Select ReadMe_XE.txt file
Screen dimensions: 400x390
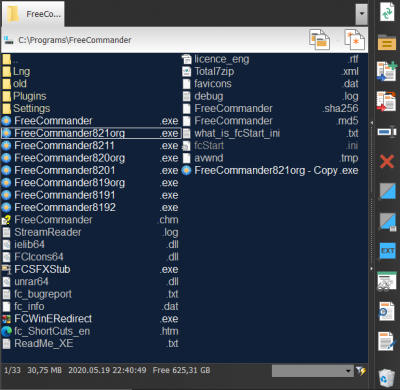[91, 344]
